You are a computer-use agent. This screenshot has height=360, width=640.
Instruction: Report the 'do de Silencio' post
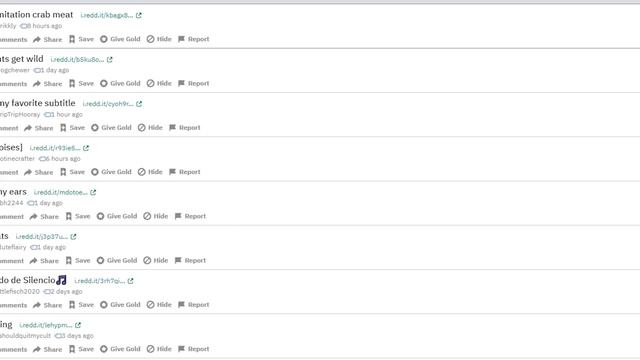coord(193,304)
